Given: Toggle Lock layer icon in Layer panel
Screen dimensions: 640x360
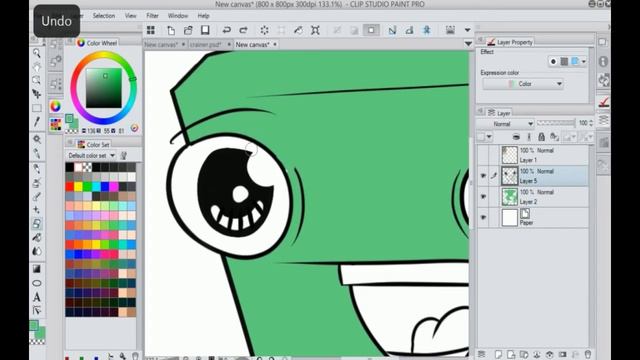Looking at the screenshot, I should point(541,137).
